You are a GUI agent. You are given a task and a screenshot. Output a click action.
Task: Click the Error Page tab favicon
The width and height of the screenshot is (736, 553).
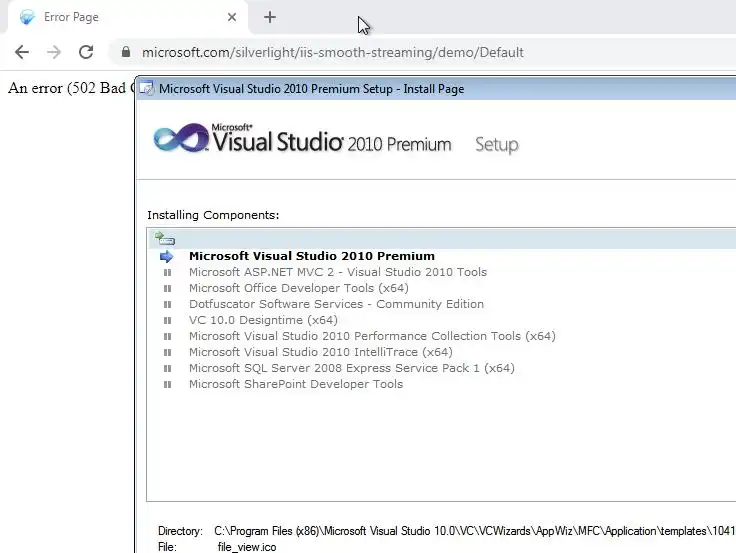(x=27, y=17)
